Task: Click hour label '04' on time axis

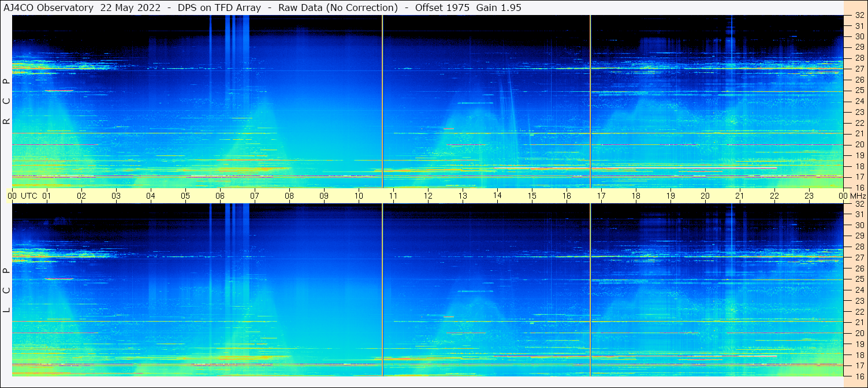Action: tap(151, 196)
